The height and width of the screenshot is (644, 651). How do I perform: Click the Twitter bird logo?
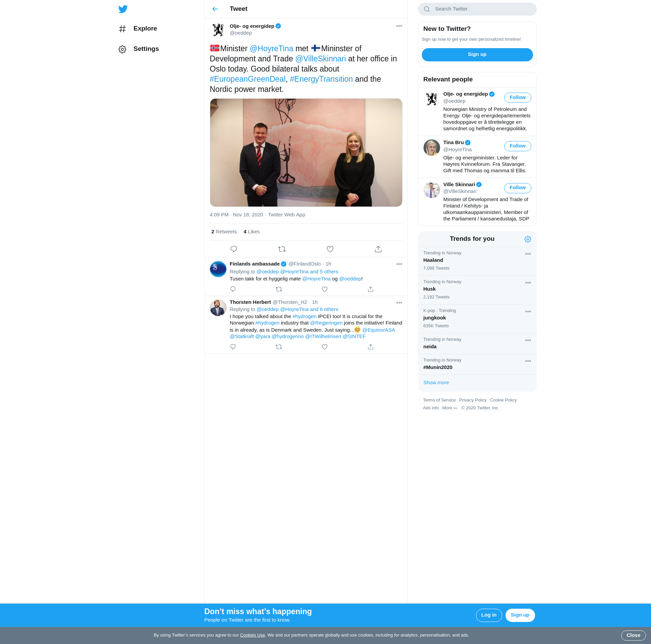tap(123, 9)
